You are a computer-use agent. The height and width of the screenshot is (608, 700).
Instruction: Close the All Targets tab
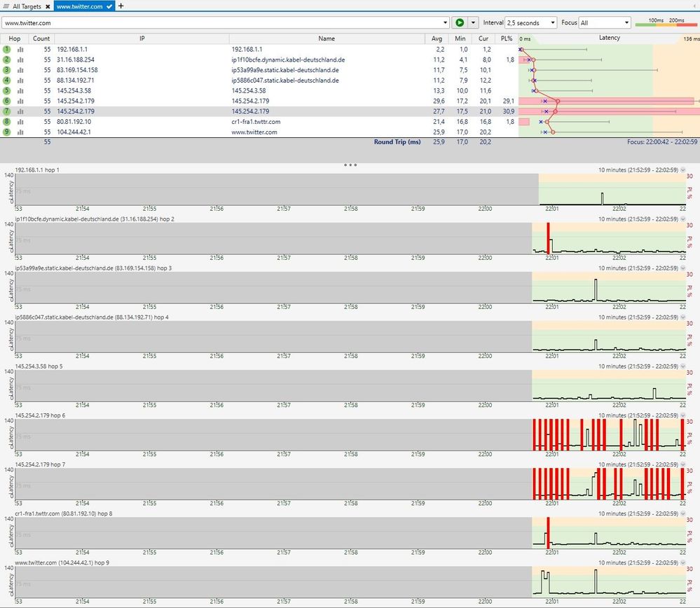(x=48, y=7)
